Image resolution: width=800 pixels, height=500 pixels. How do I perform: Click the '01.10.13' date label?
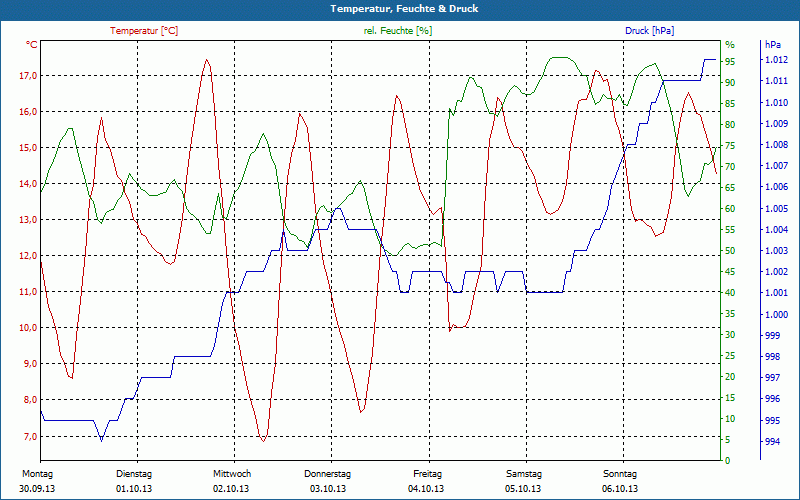[134, 489]
